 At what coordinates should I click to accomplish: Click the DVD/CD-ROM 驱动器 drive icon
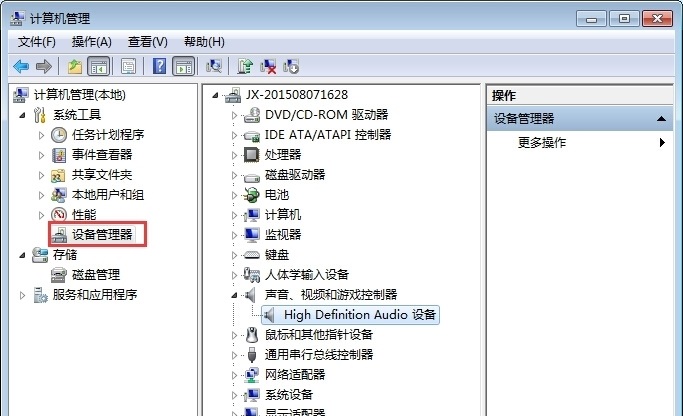click(252, 115)
